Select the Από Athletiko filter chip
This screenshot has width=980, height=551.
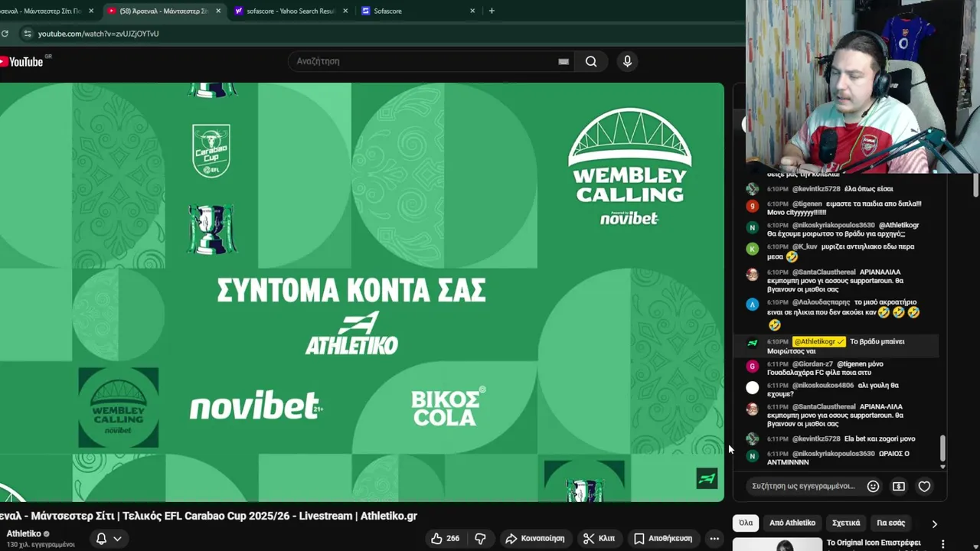[x=792, y=523]
